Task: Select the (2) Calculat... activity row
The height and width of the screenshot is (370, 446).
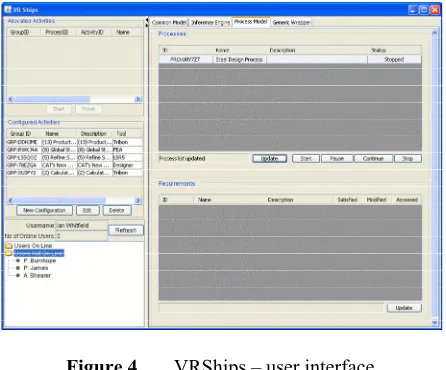Action: click(74, 173)
